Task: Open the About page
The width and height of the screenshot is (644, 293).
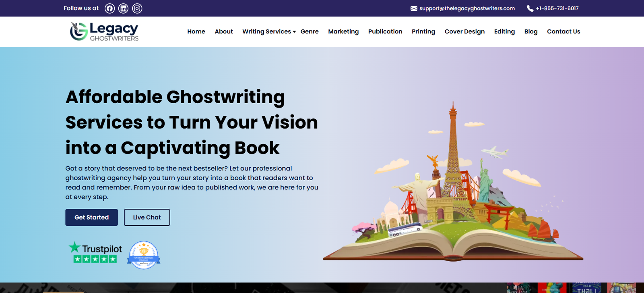Action: pos(224,31)
